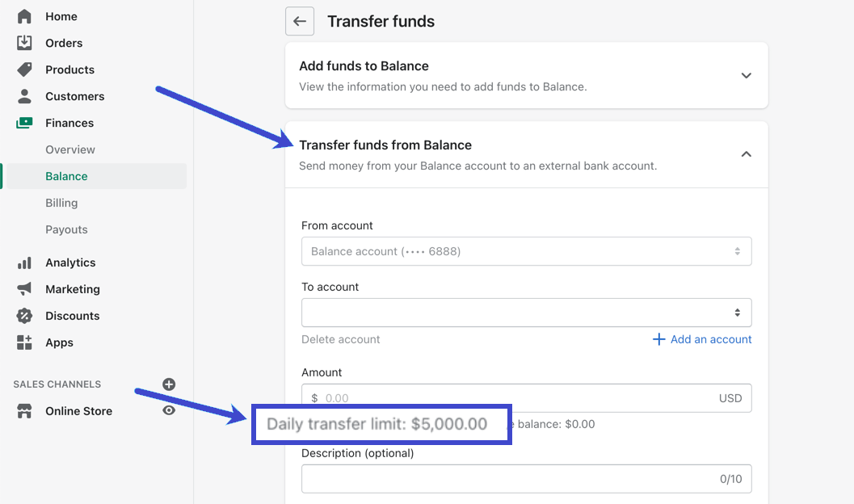This screenshot has width=854, height=504.
Task: Open the From account dropdown
Action: pyautogui.click(x=526, y=251)
